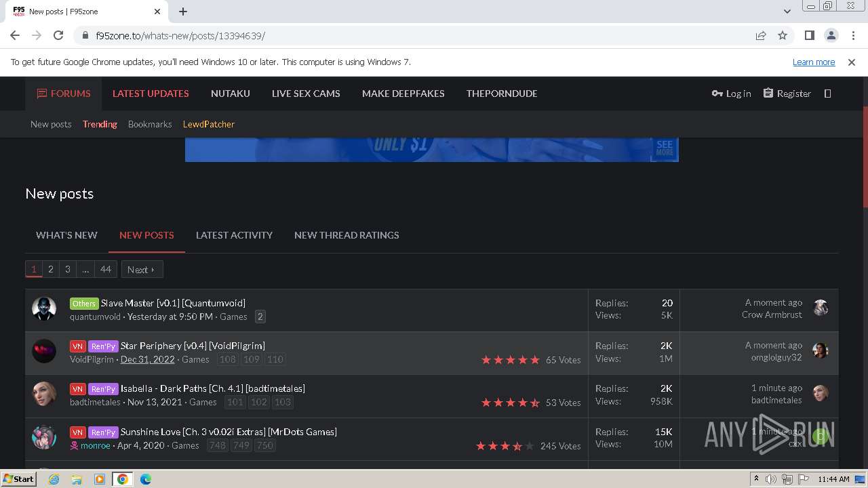This screenshot has height=488, width=868.
Task: Open the Slave Master [v0.1] thread
Action: click(x=173, y=303)
